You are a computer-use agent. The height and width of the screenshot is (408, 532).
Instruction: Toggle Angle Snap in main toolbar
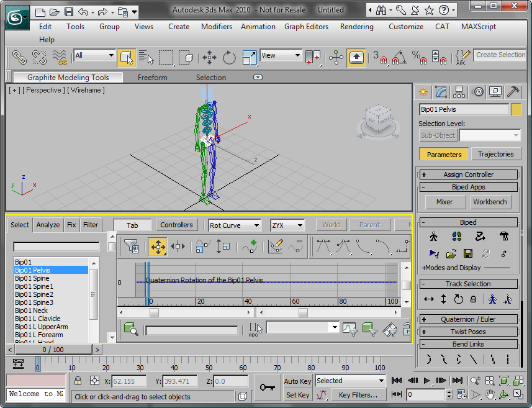tap(399, 57)
